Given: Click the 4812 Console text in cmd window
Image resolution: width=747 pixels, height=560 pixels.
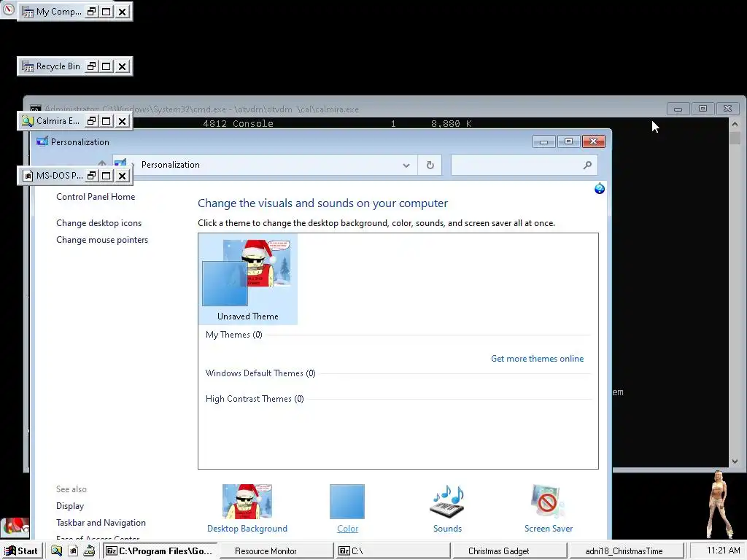Looking at the screenshot, I should click(239, 124).
